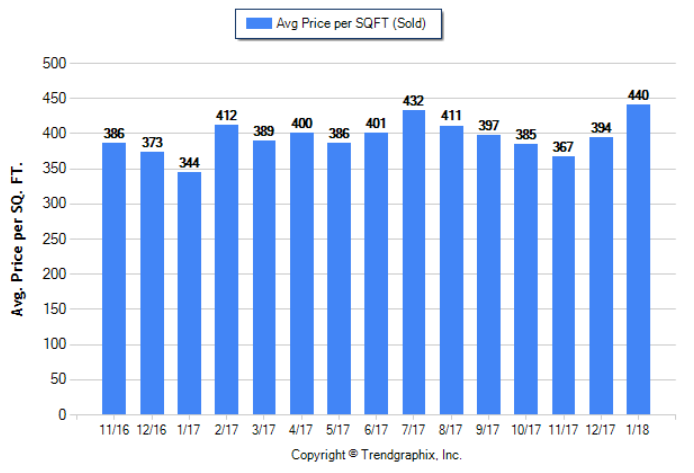
Task: Click the y-axis value 250
Action: click(54, 239)
